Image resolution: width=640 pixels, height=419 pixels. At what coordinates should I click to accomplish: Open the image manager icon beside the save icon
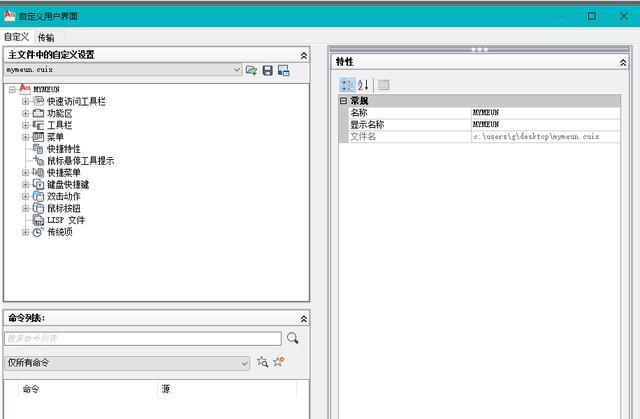[x=284, y=71]
